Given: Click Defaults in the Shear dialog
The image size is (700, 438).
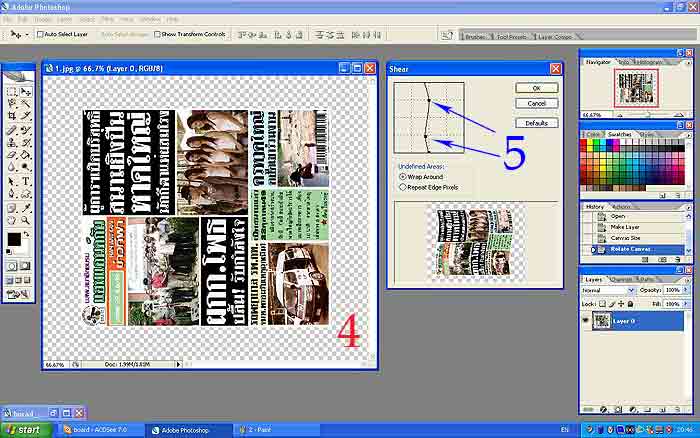Looking at the screenshot, I should coord(536,122).
